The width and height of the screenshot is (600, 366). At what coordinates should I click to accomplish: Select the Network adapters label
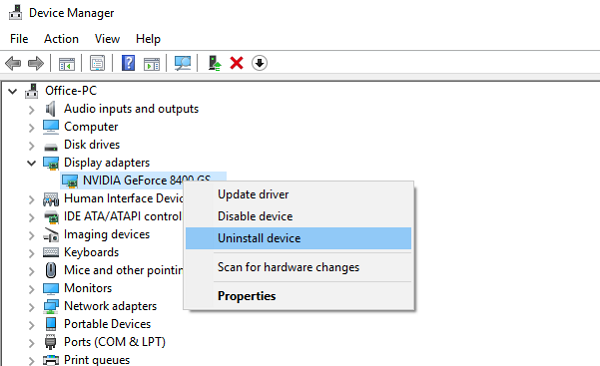[110, 306]
